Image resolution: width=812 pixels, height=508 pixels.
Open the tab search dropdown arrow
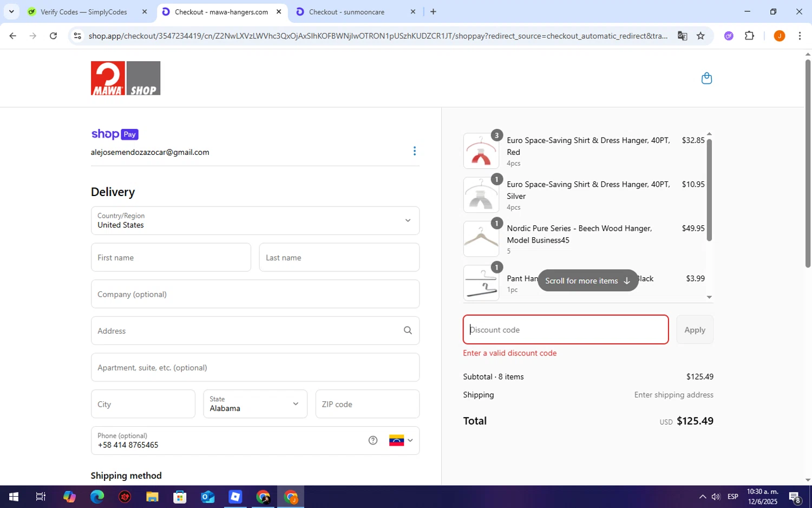pos(11,11)
